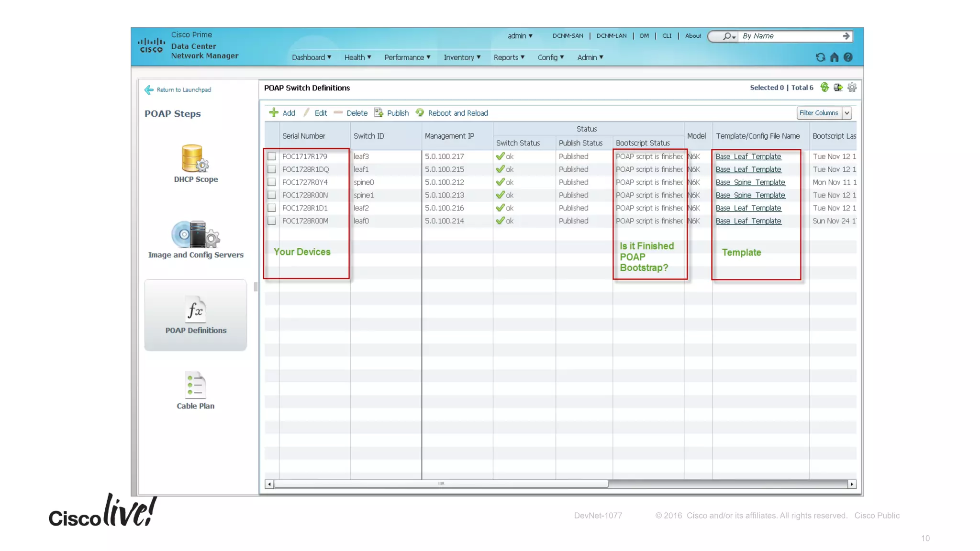This screenshot has height=551, width=980.
Task: Open Base_Spine_Template link for spine0
Action: click(x=750, y=182)
